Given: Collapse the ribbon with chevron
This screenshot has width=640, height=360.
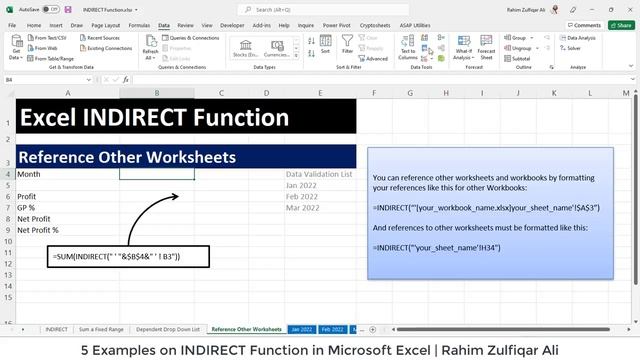Looking at the screenshot, I should (x=631, y=66).
